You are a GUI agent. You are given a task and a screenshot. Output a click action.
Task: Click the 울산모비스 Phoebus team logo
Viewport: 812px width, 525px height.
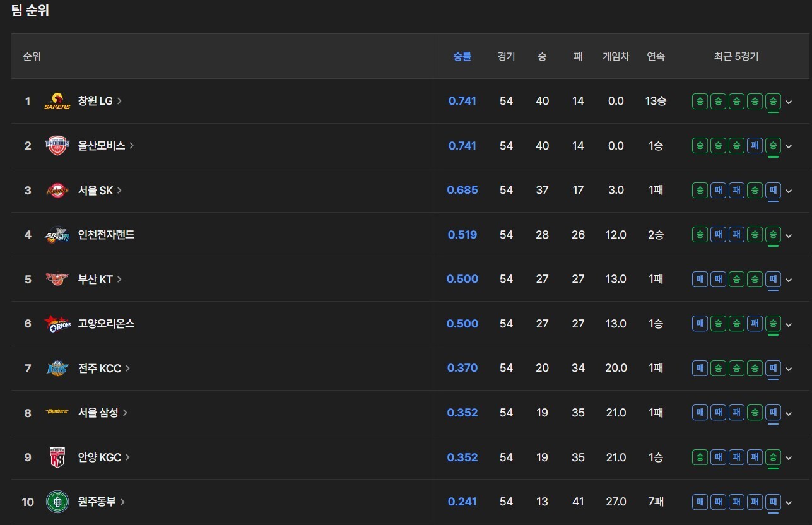(x=57, y=146)
